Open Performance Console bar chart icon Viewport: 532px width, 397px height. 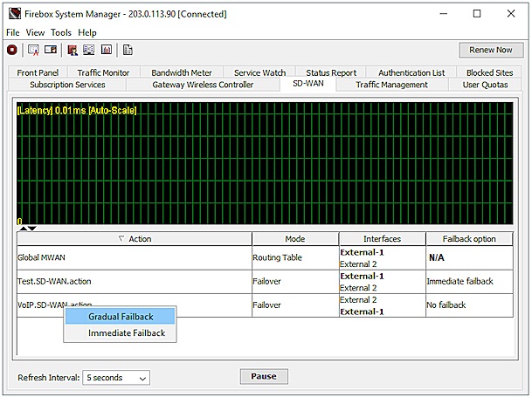click(x=106, y=50)
